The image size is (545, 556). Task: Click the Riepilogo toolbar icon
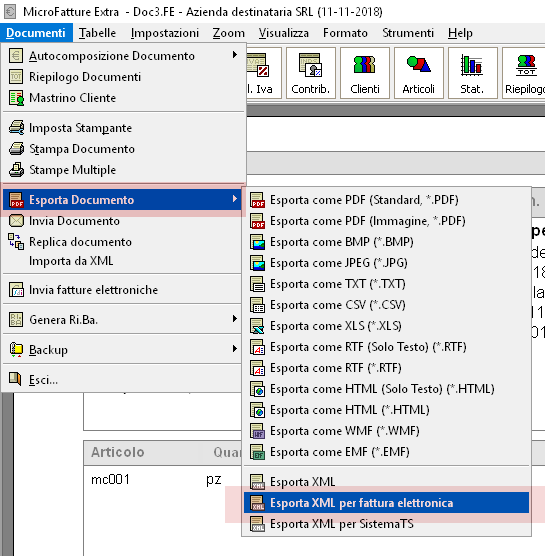click(524, 73)
